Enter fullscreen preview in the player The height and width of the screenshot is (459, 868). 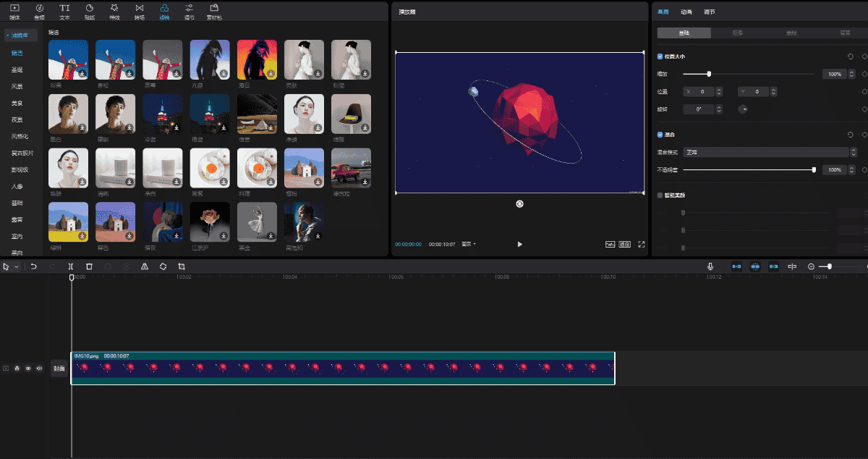(x=641, y=244)
